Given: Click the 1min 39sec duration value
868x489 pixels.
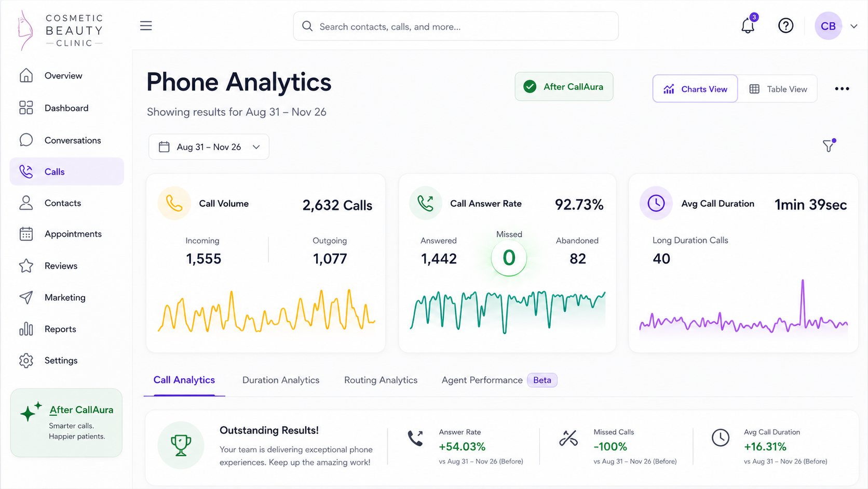Looking at the screenshot, I should (811, 205).
